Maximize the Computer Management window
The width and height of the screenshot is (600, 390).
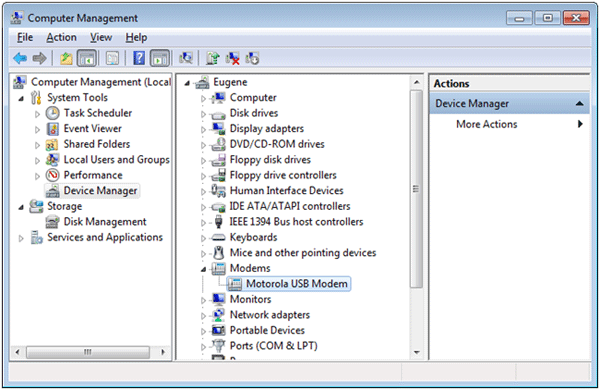click(x=548, y=18)
